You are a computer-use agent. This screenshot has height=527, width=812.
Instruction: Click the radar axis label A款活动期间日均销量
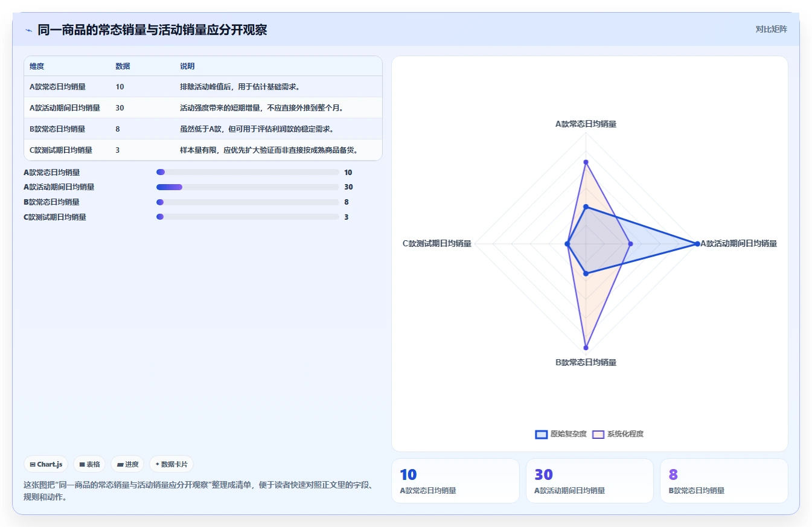pyautogui.click(x=738, y=244)
